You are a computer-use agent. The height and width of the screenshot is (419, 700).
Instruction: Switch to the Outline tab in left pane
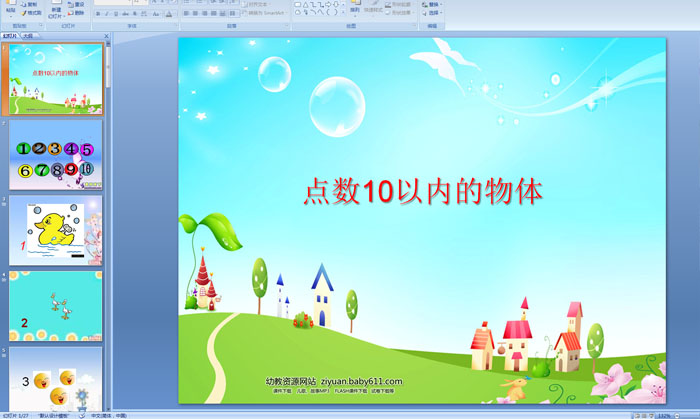coord(27,35)
